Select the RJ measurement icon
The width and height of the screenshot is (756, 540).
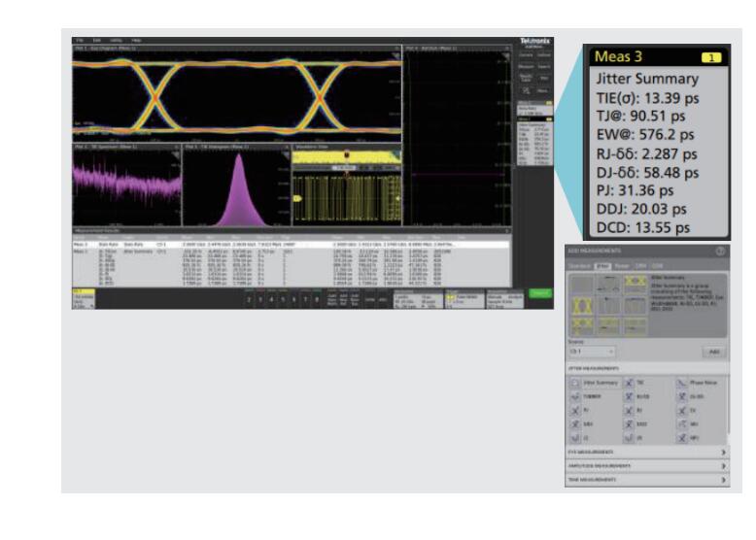click(629, 411)
